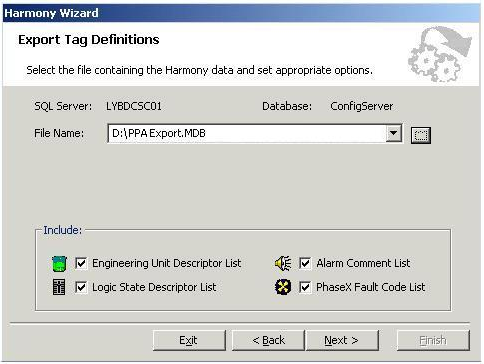Click inside the File Name text field
This screenshot has height=364, width=484.
(x=247, y=133)
